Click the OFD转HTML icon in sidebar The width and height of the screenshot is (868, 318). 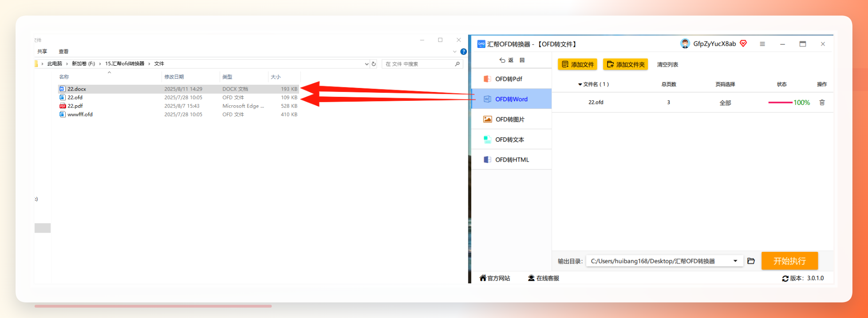[x=487, y=159]
